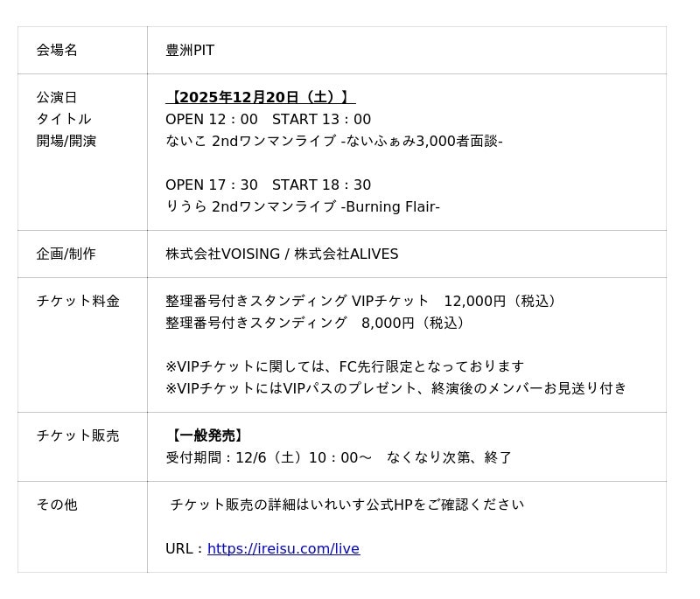Click the 【一般発売】 heading
The width and height of the screenshot is (700, 599).
(x=206, y=435)
